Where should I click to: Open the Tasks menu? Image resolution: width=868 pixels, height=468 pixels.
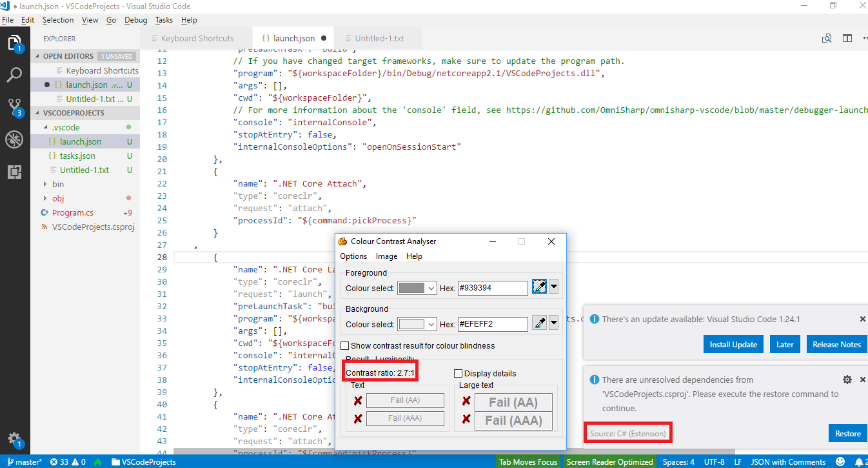pyautogui.click(x=164, y=20)
